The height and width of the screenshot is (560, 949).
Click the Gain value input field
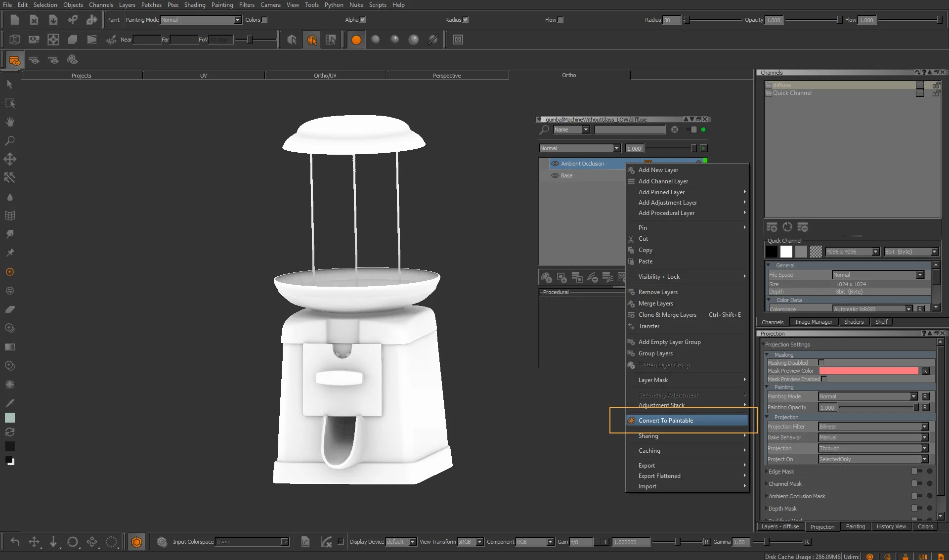click(x=632, y=542)
